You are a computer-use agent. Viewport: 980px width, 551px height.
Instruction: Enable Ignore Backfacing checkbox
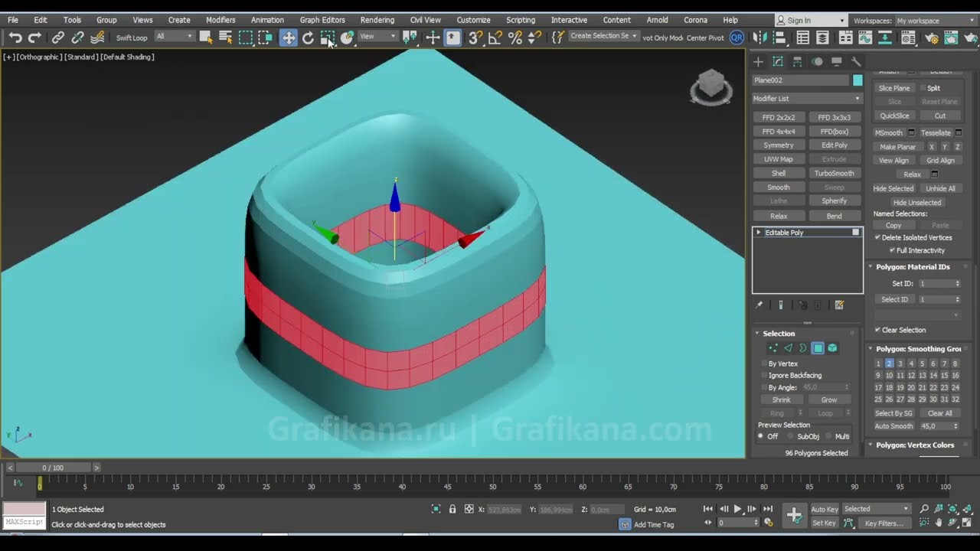[x=764, y=375]
